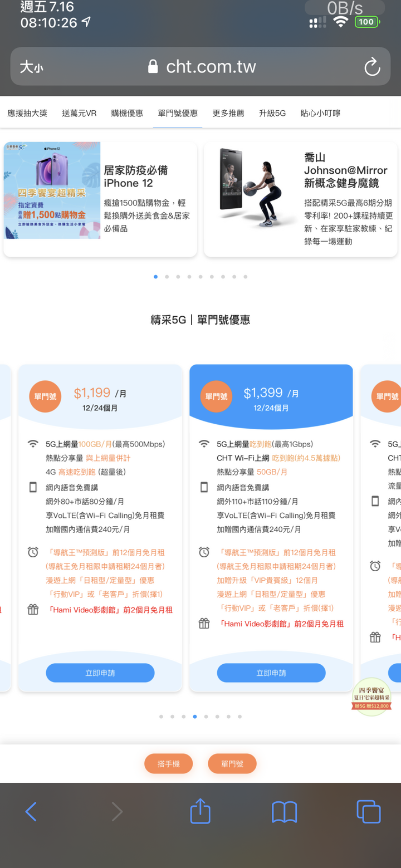The image size is (401, 868).
Task: Apply with 立即申請 on the $1,399 plan
Action: (271, 673)
